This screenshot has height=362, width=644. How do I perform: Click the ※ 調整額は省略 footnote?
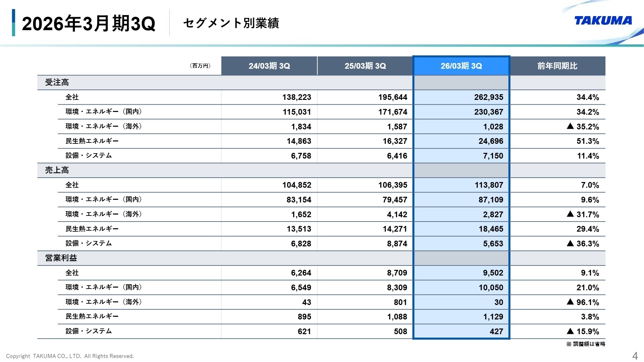coord(585,344)
